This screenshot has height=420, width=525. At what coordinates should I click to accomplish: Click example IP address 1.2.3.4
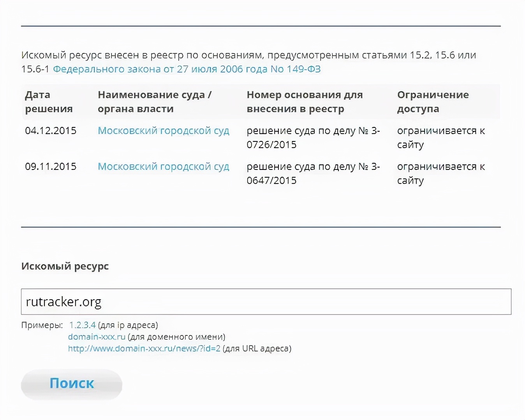coord(82,325)
